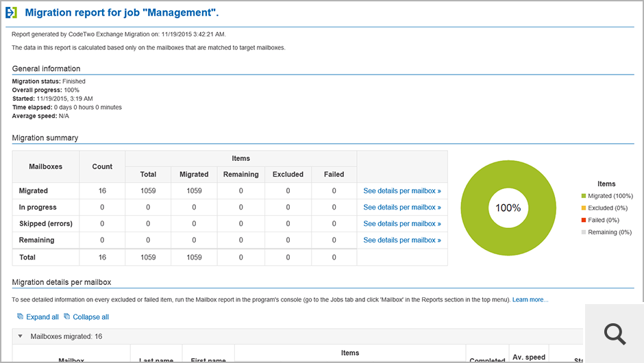The image size is (644, 363).
Task: Click the red Failed (0%) legend swatch
Action: tap(584, 220)
